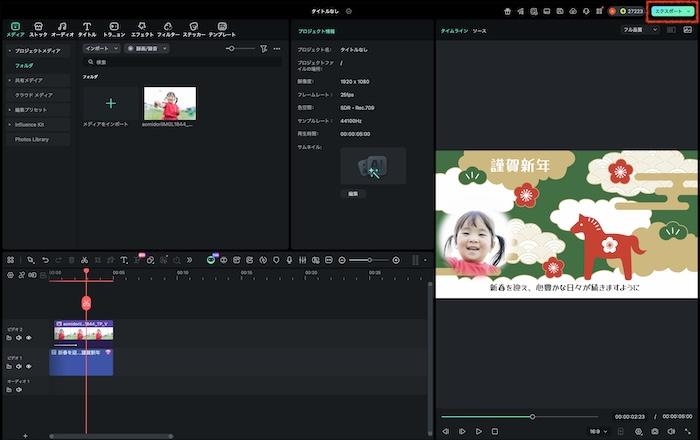
Task: Select the blue title clip on ビデオ 1
Action: [81, 362]
